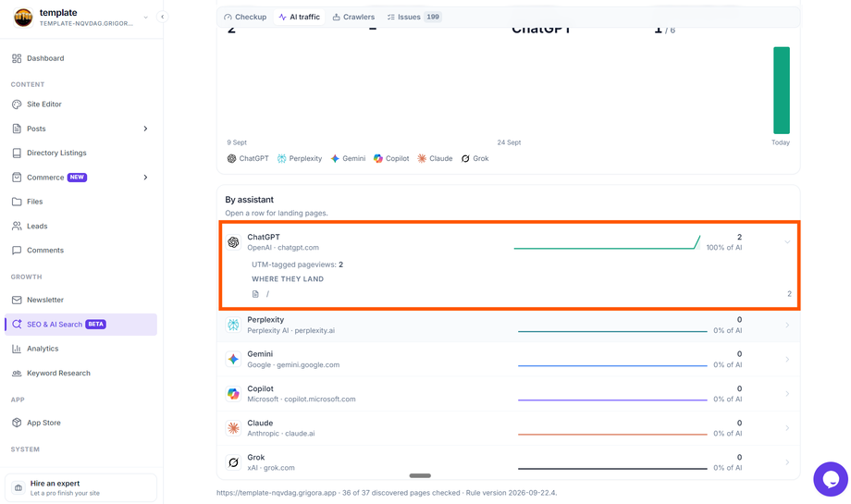
Task: Click ChatGPT logo in By assistant row
Action: pyautogui.click(x=233, y=242)
